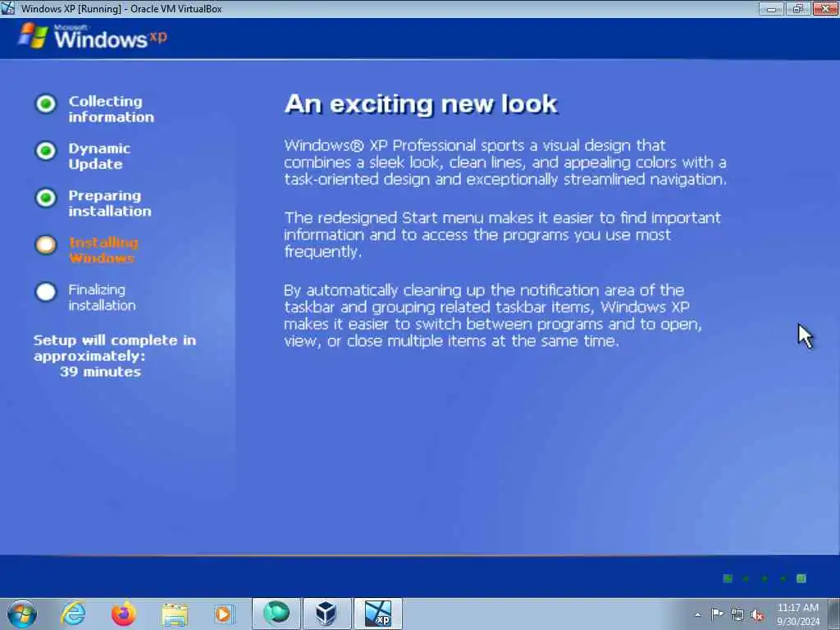Viewport: 840px width, 630px height.
Task: Open Windows Explorer folder icon in taskbar
Action: pos(175,614)
